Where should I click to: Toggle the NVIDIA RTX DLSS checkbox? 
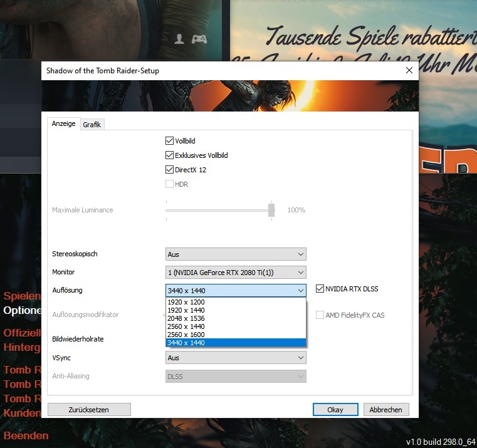click(320, 289)
